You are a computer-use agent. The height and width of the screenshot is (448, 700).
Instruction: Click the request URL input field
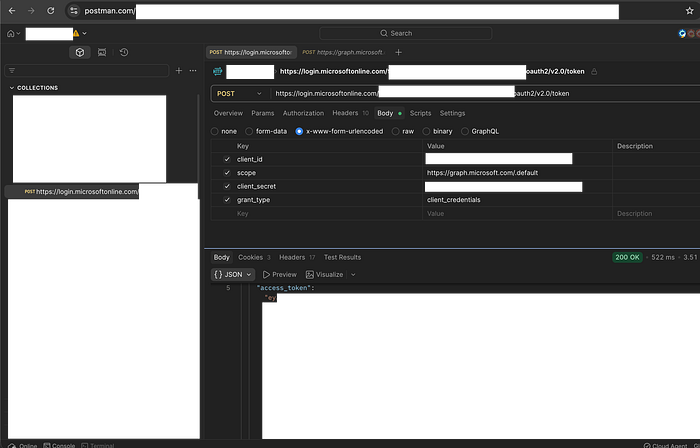coord(485,94)
